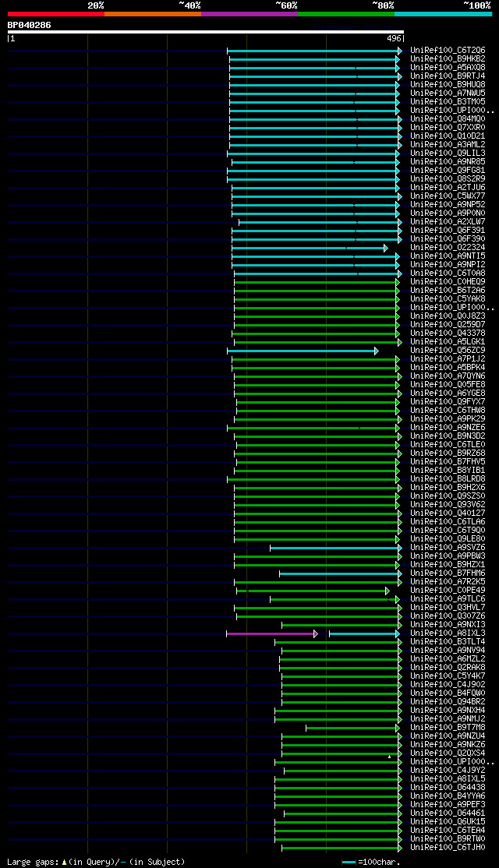The image size is (499, 868).
Task: Select the UniRef100_C5WX77 label
Action: click(448, 196)
